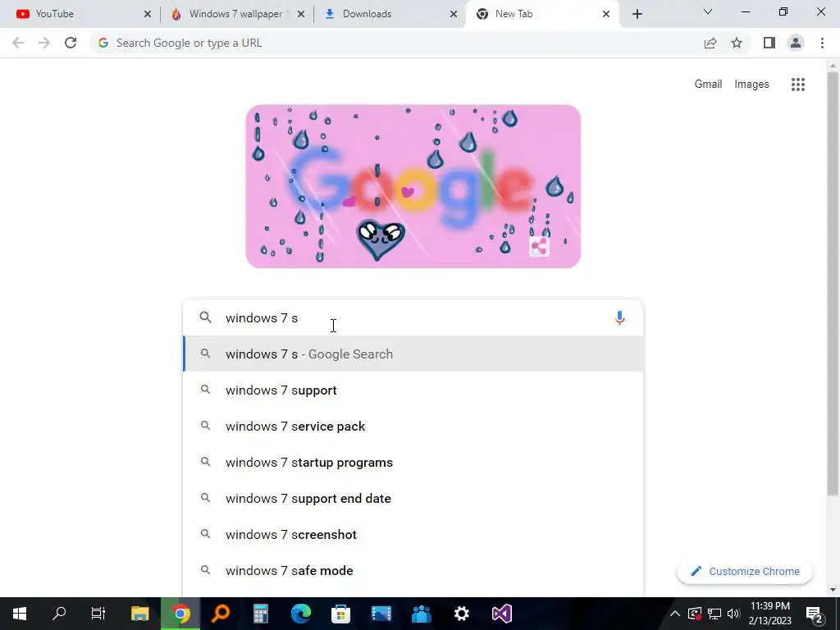Click the doodle share icon
Screen dimensions: 840x630
pos(539,247)
